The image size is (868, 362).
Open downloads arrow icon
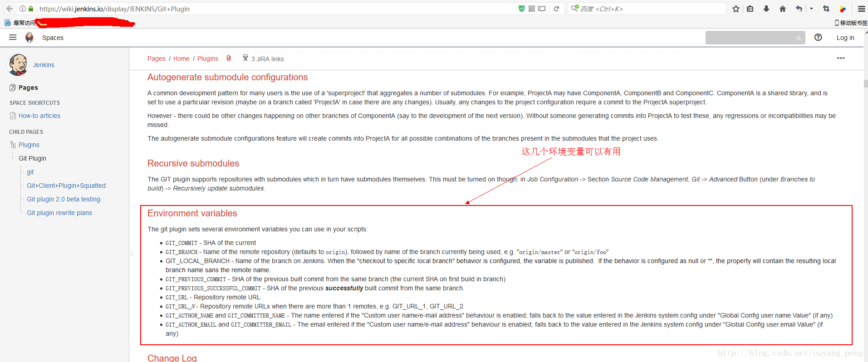click(766, 9)
